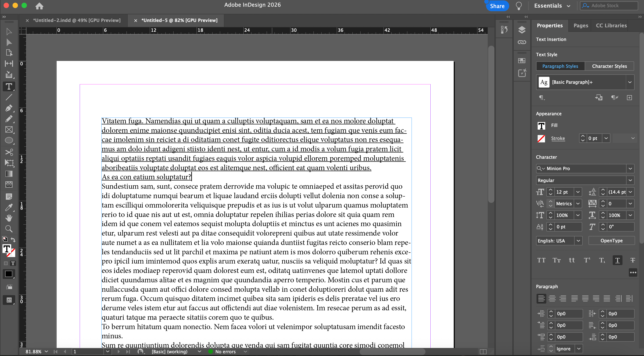Expand the Minion Pro font dropdown
The image size is (644, 356).
click(630, 169)
